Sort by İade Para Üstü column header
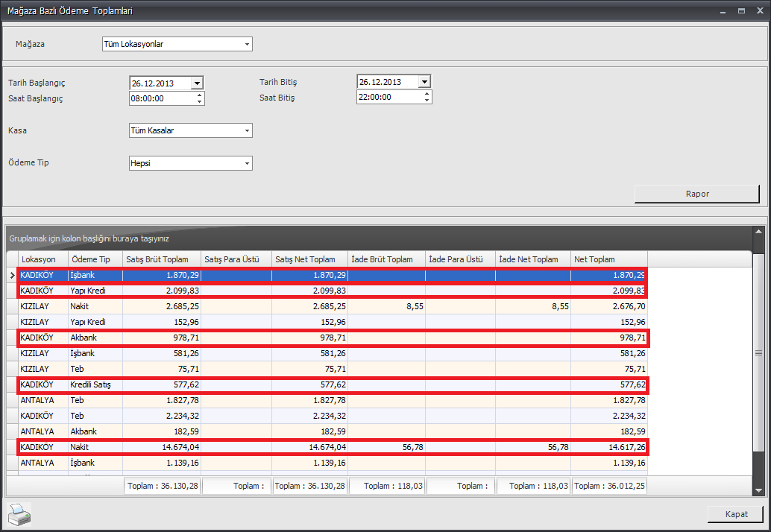 click(x=460, y=259)
